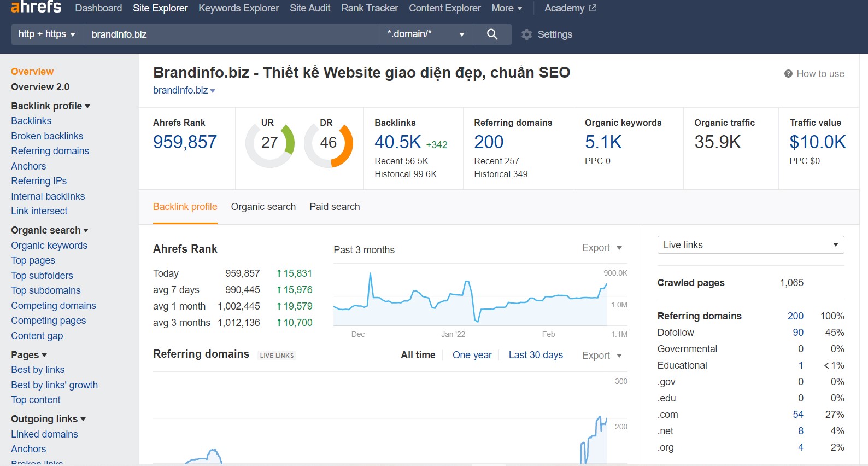
Task: Click the DR 46 gauge
Action: pyautogui.click(x=329, y=143)
